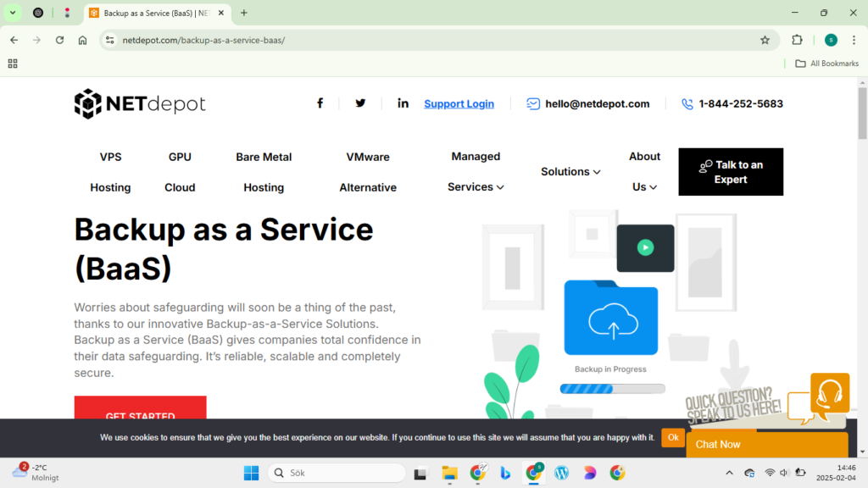Open the headset live chat icon
The image size is (868, 488).
(829, 393)
